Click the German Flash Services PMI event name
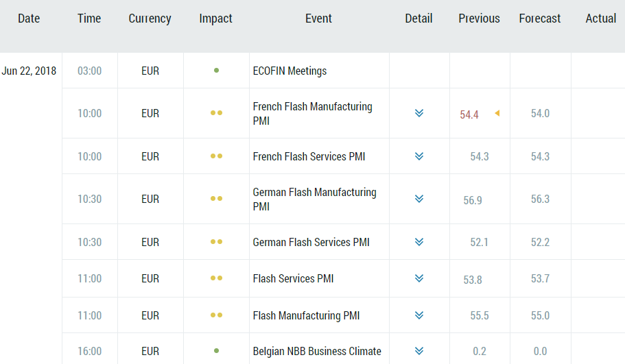The image size is (625, 364). pos(311,242)
